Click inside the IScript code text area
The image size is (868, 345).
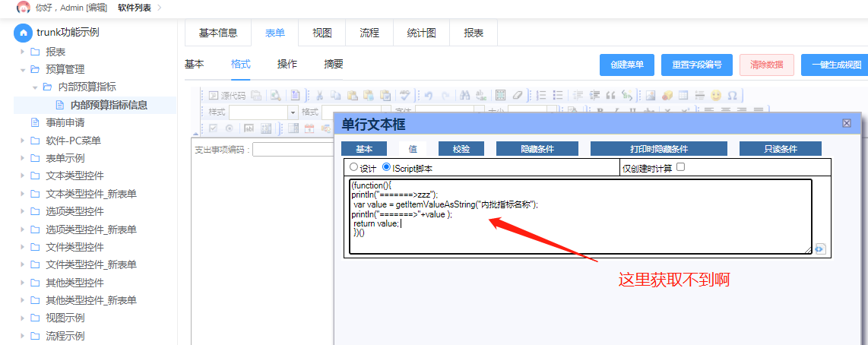pyautogui.click(x=580, y=217)
